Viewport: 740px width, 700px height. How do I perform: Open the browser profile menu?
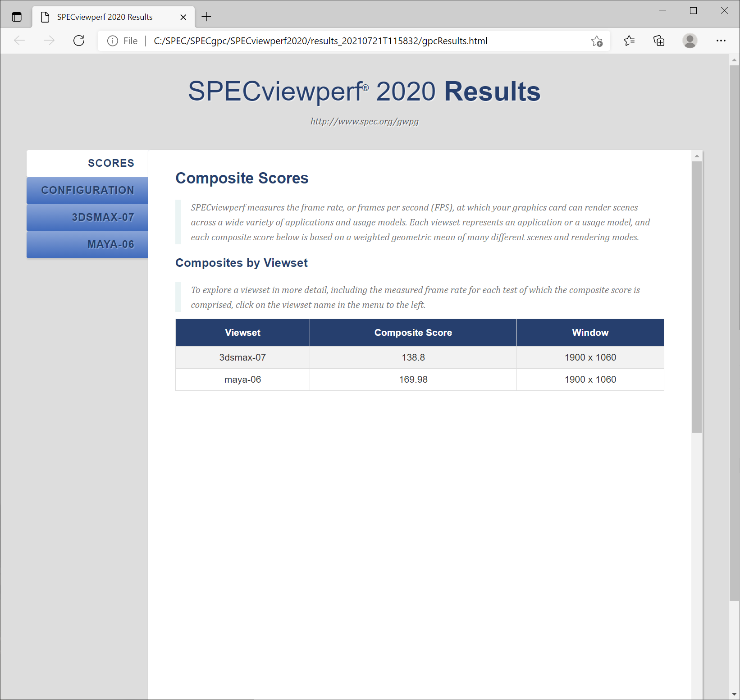(x=690, y=41)
